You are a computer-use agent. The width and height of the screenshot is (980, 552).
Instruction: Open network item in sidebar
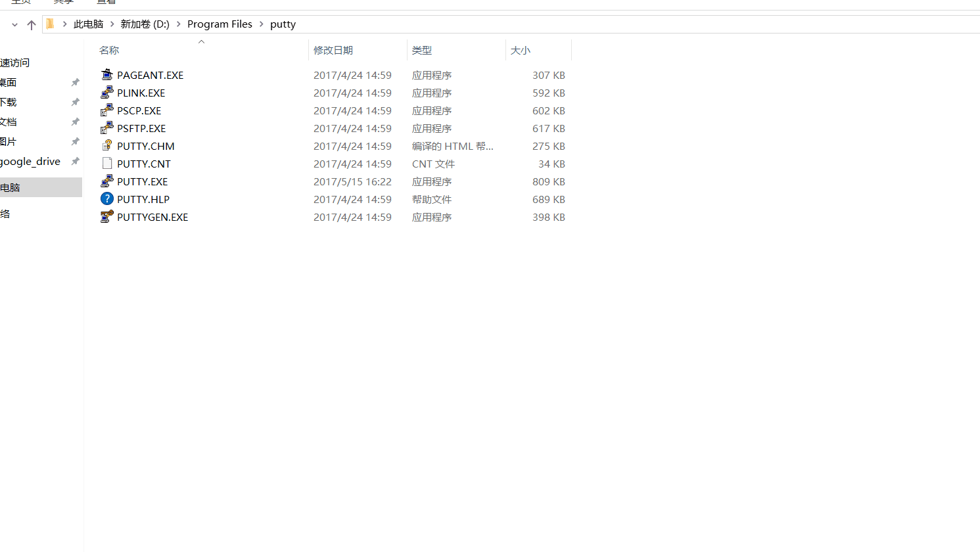pos(5,214)
